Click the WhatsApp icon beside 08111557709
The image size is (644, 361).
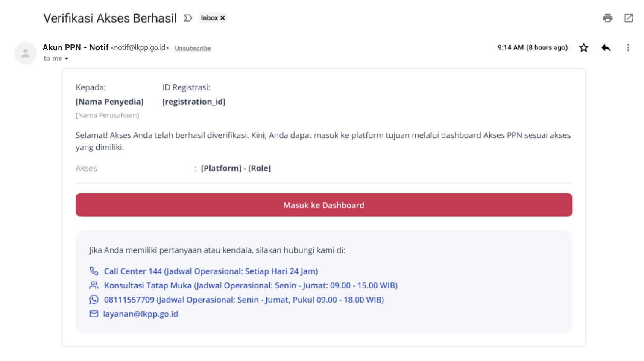(x=94, y=300)
